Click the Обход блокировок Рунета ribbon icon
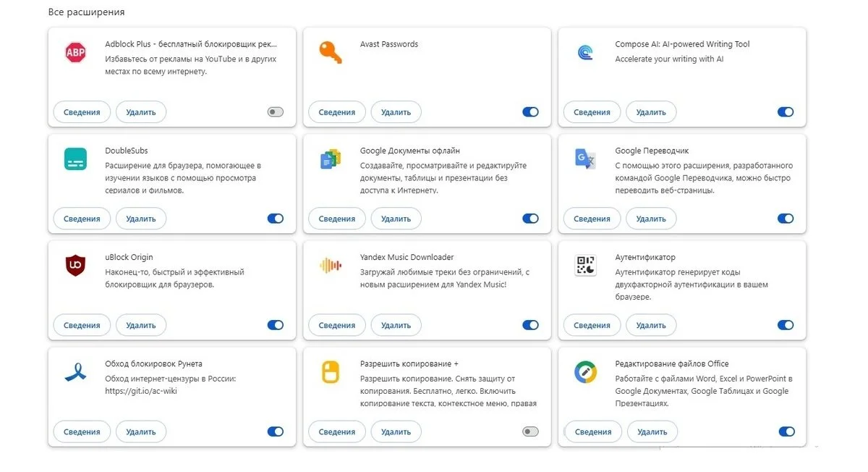 (75, 372)
